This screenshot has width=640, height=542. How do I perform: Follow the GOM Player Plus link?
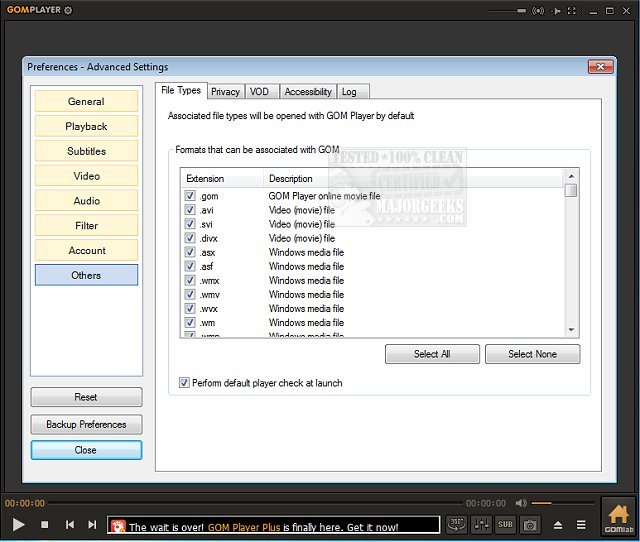244,527
